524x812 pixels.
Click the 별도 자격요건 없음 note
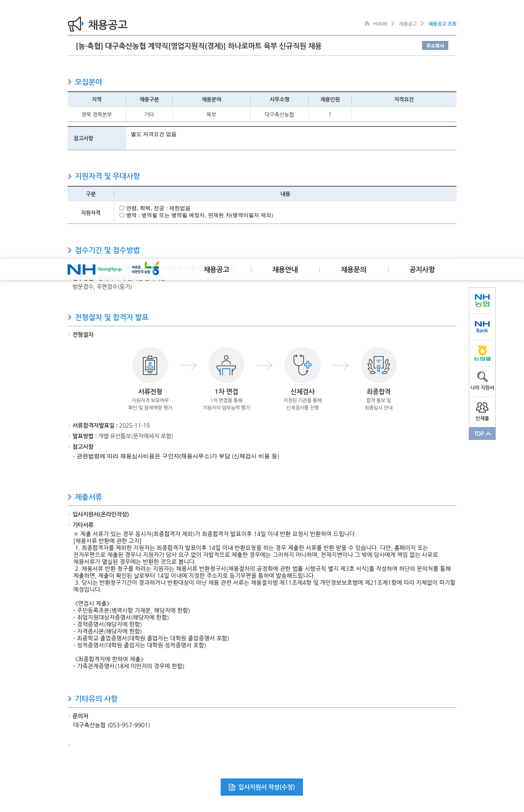coord(154,134)
